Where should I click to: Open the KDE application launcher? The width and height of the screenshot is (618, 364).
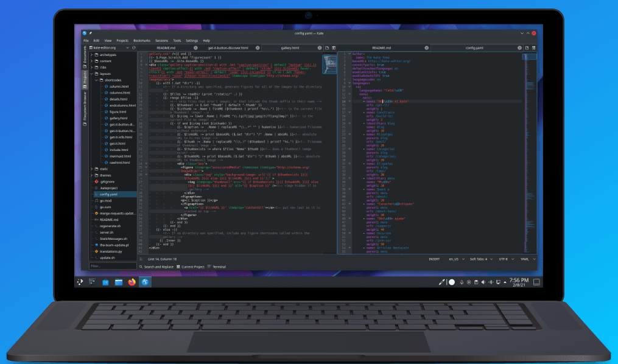click(80, 282)
